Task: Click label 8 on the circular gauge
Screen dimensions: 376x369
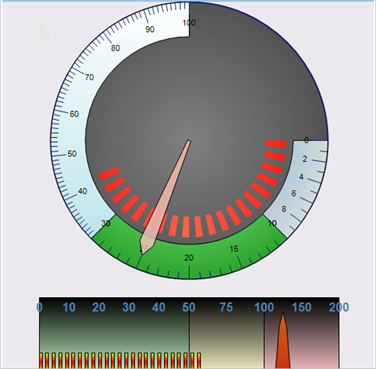Action: pos(284,209)
